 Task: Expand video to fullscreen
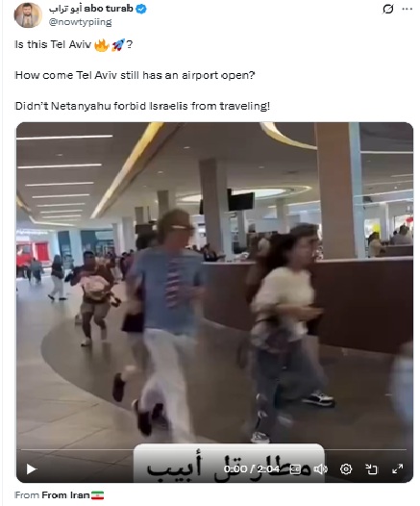[398, 468]
